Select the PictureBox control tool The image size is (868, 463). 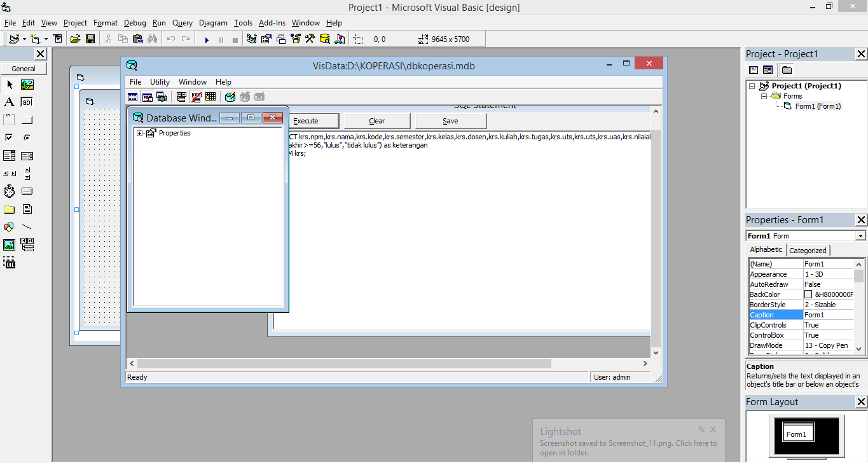(x=27, y=85)
